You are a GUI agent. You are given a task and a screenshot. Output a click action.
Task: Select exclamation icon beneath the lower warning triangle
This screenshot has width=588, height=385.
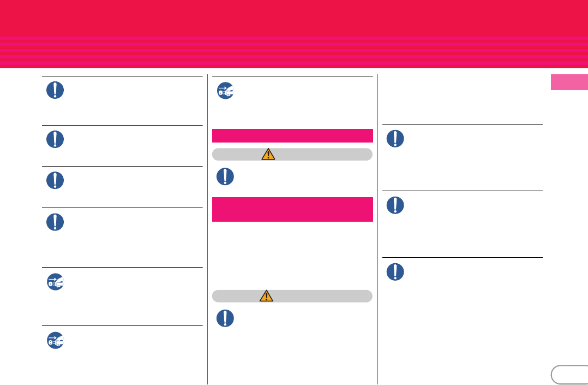coord(225,318)
